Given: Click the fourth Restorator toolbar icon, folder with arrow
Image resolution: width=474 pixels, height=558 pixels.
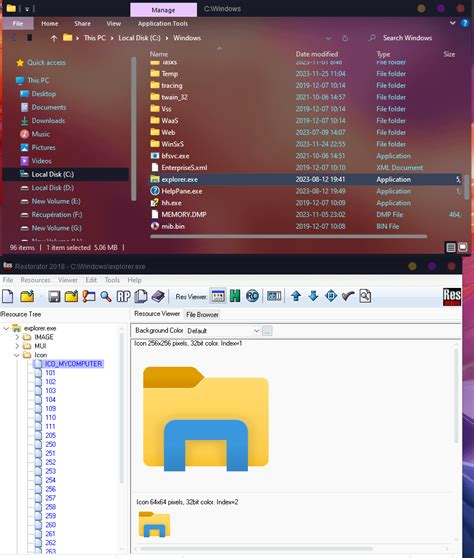Looking at the screenshot, I should (x=71, y=296).
